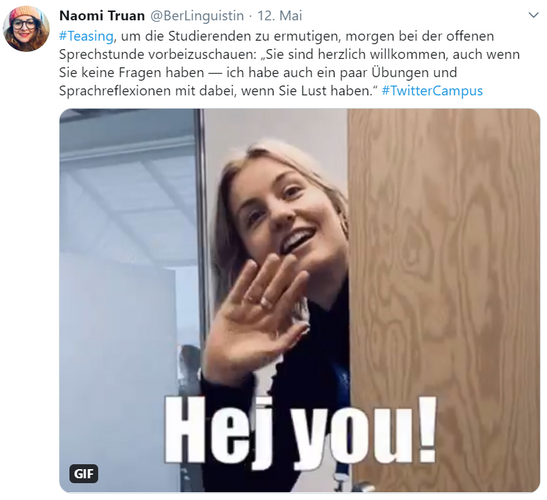Follow the #Teasing hashtag link
This screenshot has height=500, width=547.
[x=86, y=36]
